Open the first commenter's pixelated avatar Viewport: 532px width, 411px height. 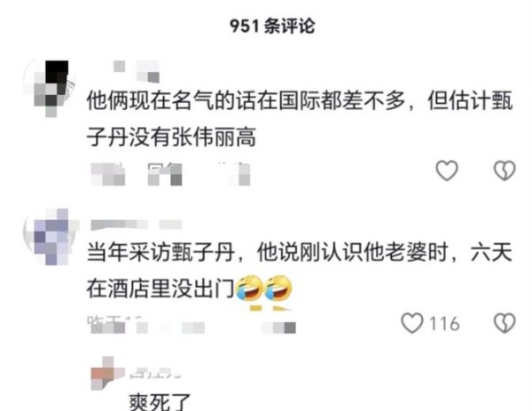coord(49,88)
